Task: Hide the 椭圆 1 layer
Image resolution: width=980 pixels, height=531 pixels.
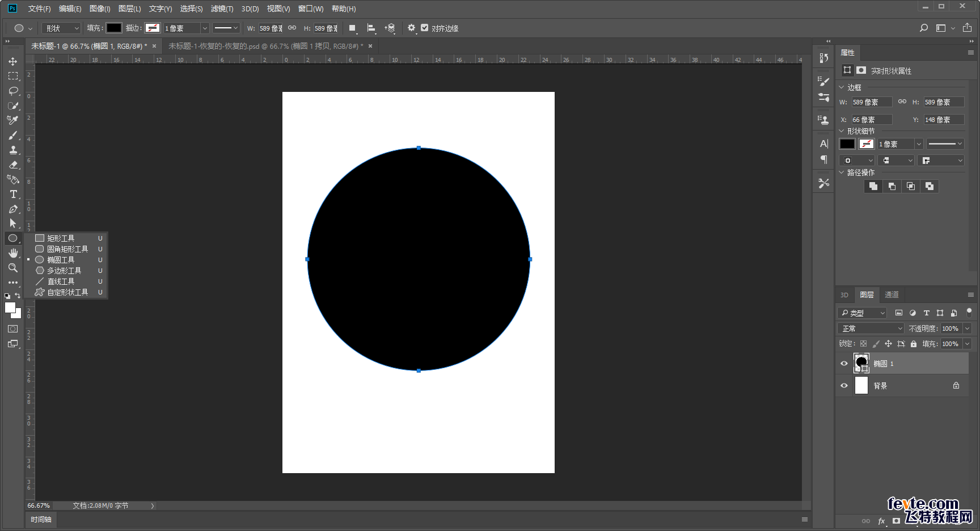Action: coord(844,364)
